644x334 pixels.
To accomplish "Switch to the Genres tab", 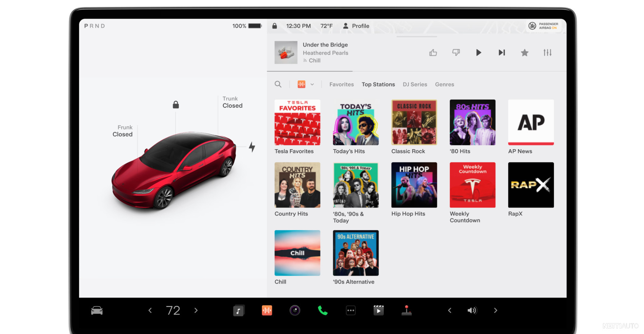I will [x=444, y=84].
